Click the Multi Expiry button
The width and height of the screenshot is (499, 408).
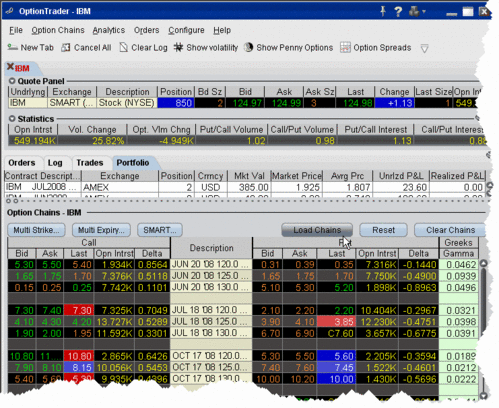(x=101, y=230)
